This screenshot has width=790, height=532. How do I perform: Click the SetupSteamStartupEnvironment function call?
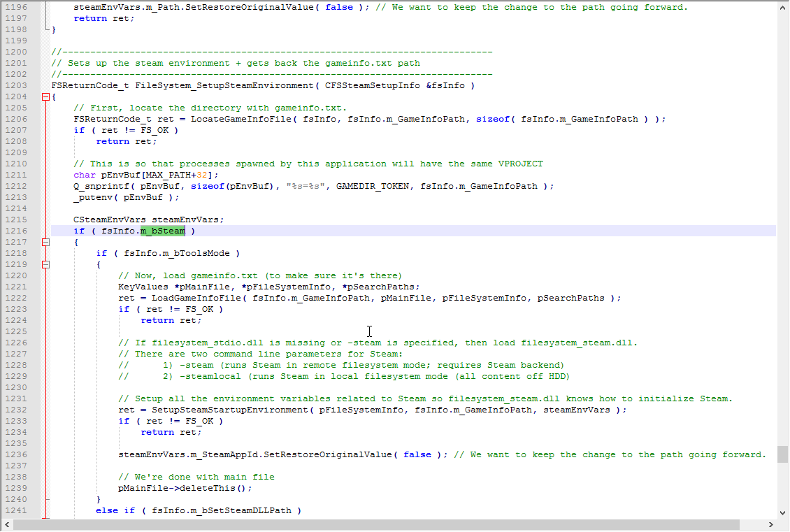[230, 410]
